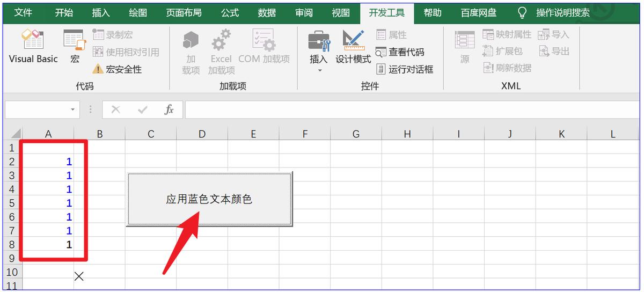Click cell A5 with blue 1
The image size is (644, 292).
coord(48,203)
